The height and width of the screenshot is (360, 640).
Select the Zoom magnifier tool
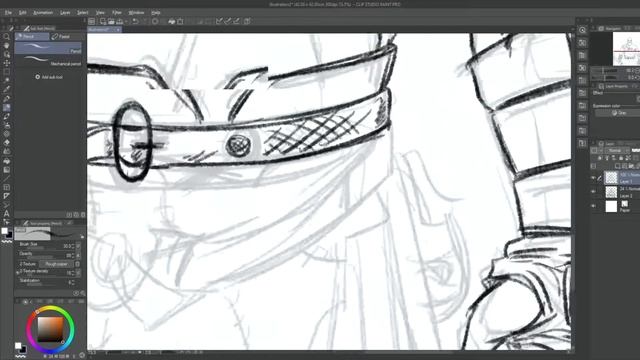pos(7,37)
